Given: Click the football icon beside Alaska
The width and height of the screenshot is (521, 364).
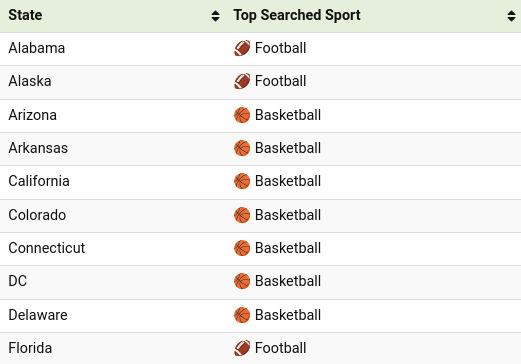Looking at the screenshot, I should point(242,81).
